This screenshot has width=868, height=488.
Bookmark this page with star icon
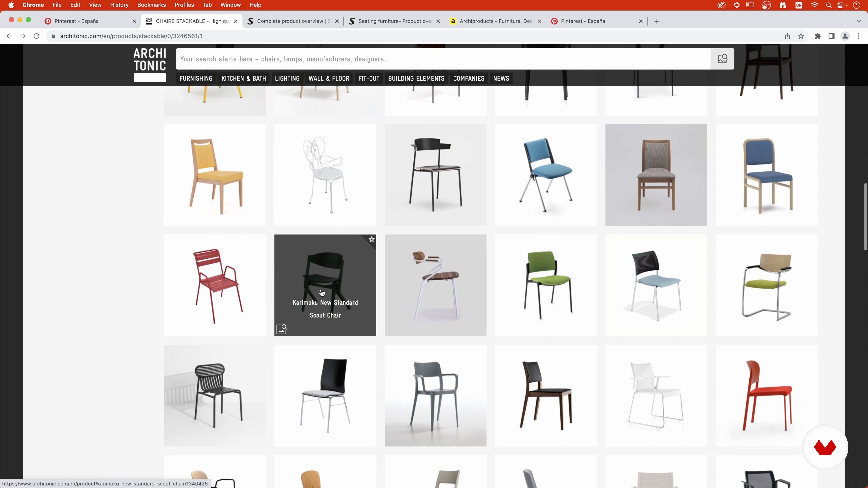click(x=801, y=36)
